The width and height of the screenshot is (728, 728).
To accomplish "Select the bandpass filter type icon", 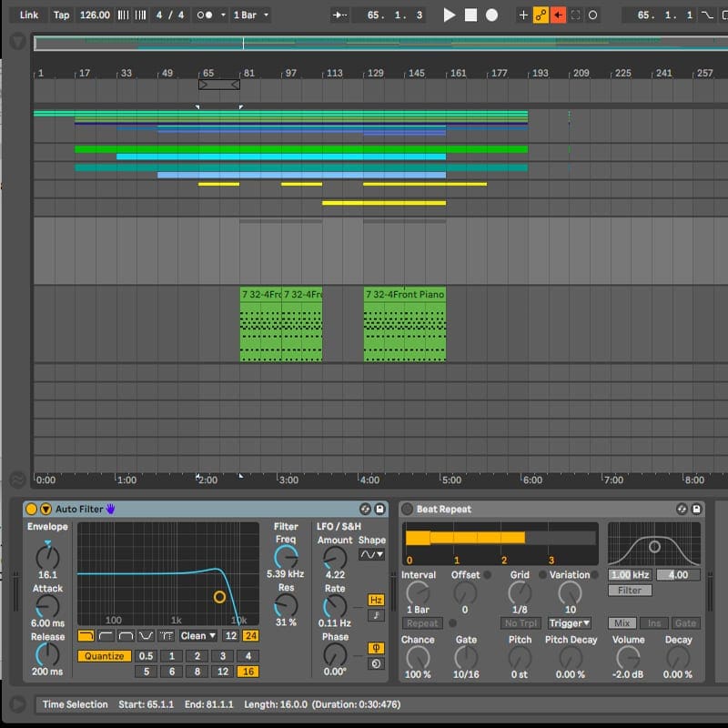I will coord(126,635).
